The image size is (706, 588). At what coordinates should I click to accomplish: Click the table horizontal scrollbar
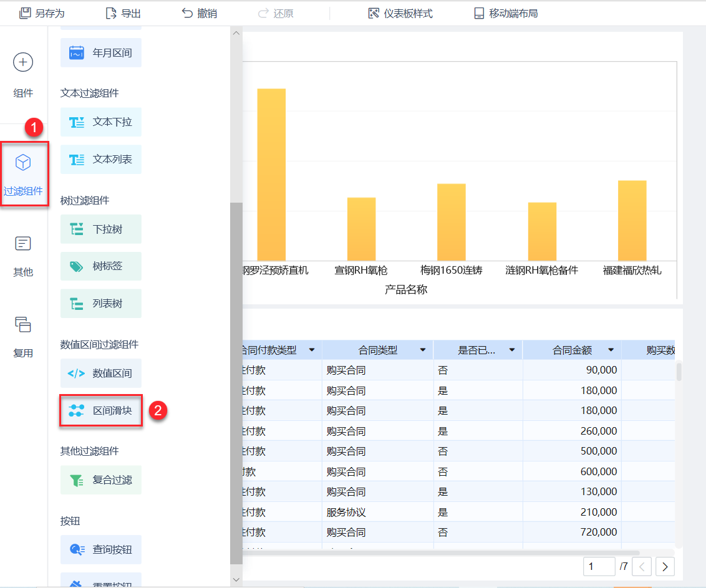point(440,552)
